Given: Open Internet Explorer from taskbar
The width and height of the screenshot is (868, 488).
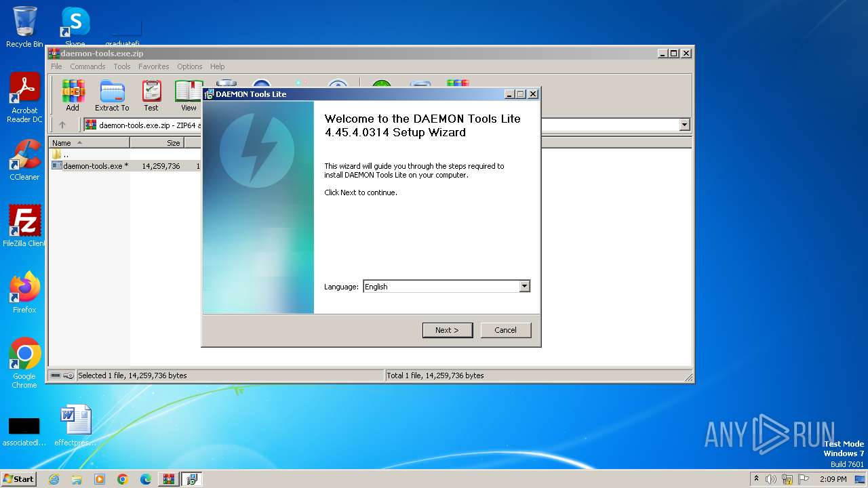Looking at the screenshot, I should 54,479.
